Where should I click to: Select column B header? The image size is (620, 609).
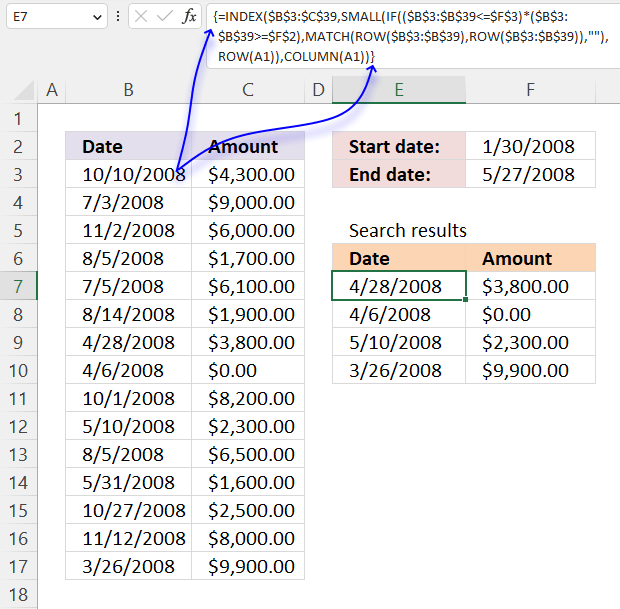pos(128,91)
